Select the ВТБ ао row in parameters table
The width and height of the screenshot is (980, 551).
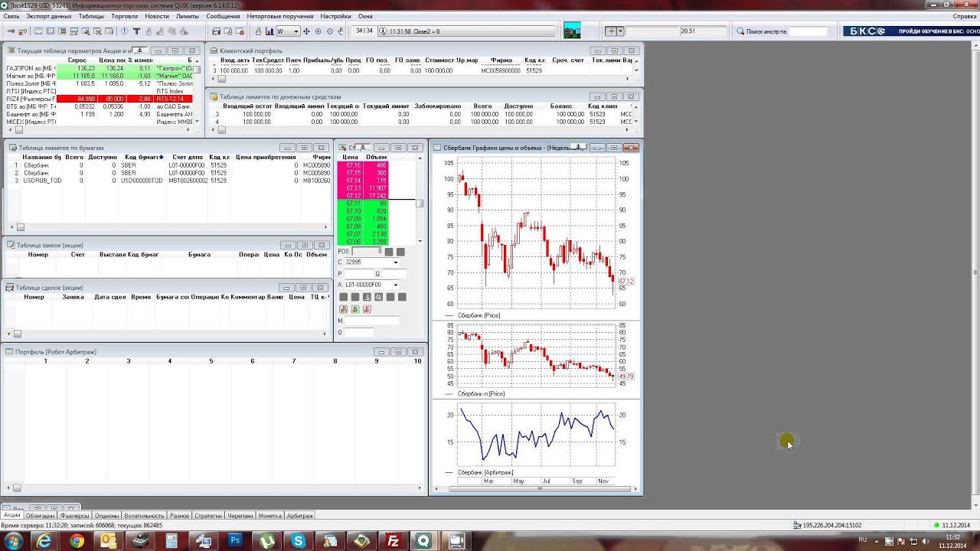[100, 106]
